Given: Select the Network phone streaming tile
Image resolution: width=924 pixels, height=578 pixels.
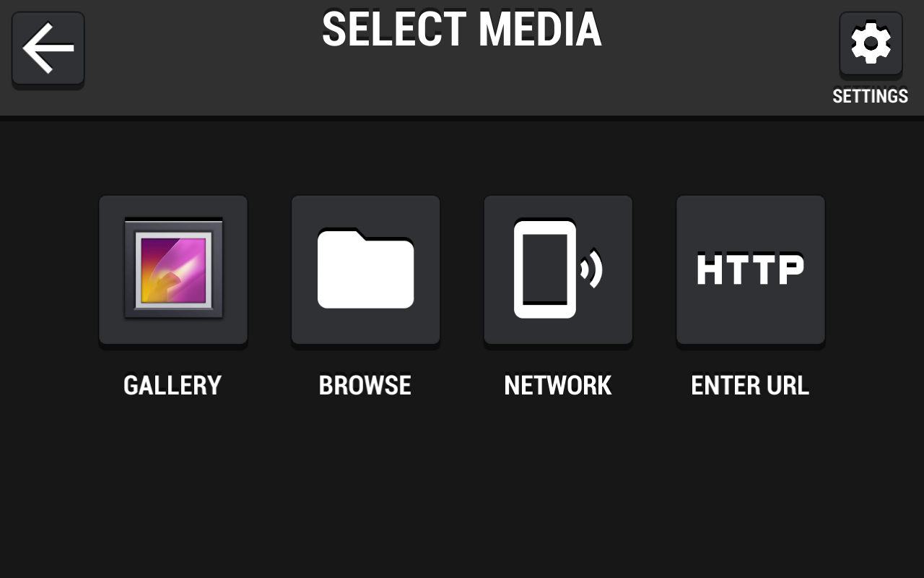Looking at the screenshot, I should coord(558,270).
